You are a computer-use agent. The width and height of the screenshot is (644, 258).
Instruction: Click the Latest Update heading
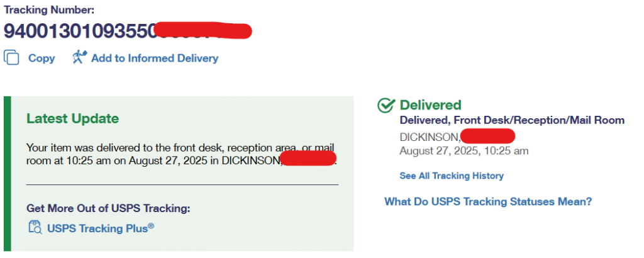72,118
